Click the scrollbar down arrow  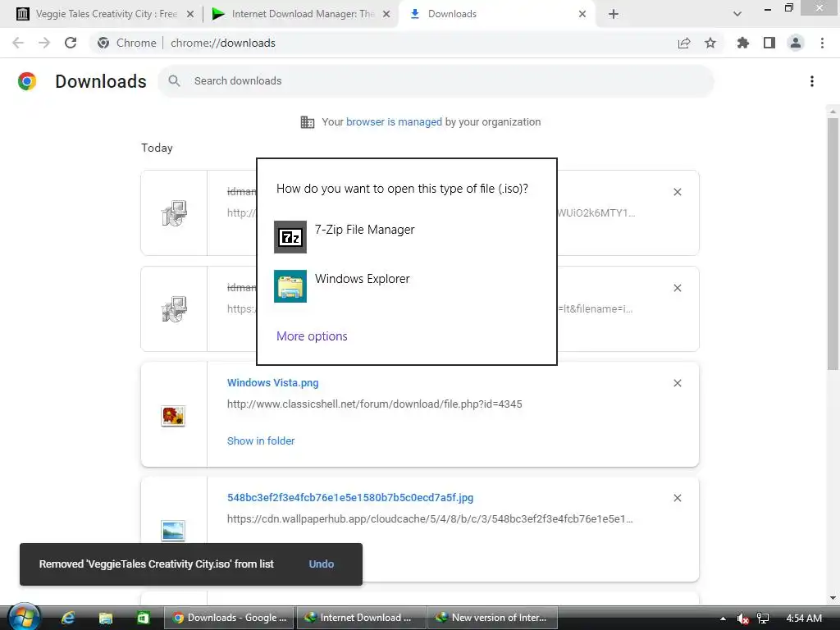point(833,598)
